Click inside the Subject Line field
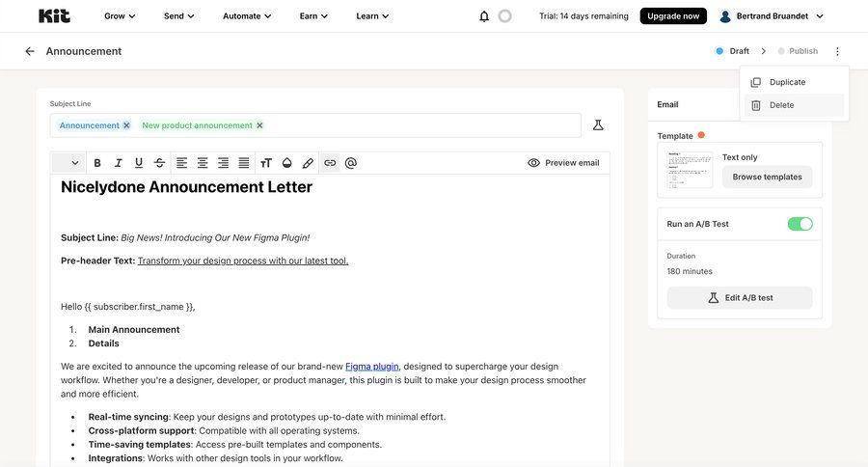Image resolution: width=868 pixels, height=467 pixels. click(x=315, y=125)
